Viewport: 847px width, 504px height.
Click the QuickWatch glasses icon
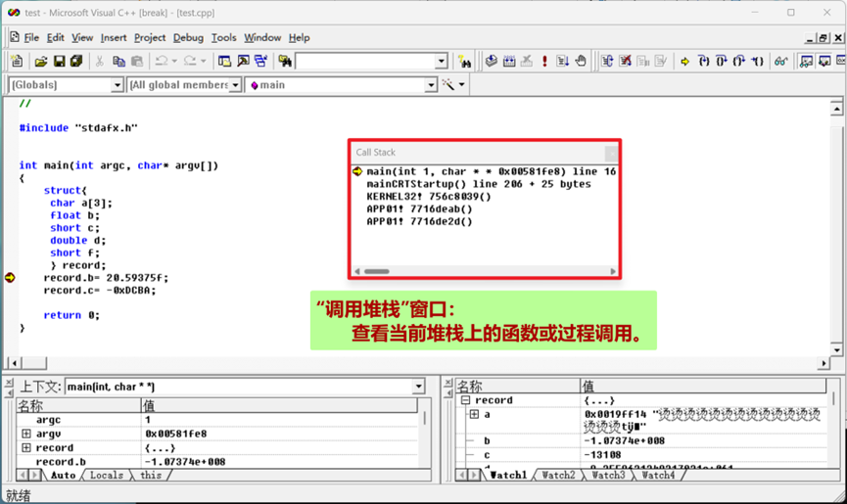pyautogui.click(x=780, y=61)
